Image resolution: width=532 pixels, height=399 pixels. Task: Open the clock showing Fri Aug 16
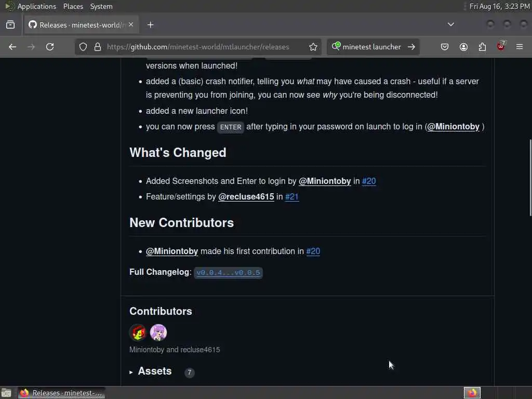[499, 6]
